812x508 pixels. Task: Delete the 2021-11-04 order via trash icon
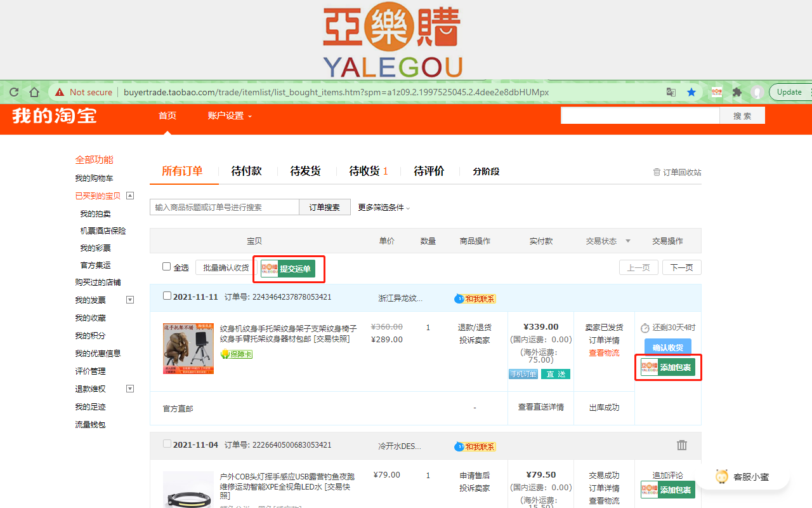click(682, 445)
